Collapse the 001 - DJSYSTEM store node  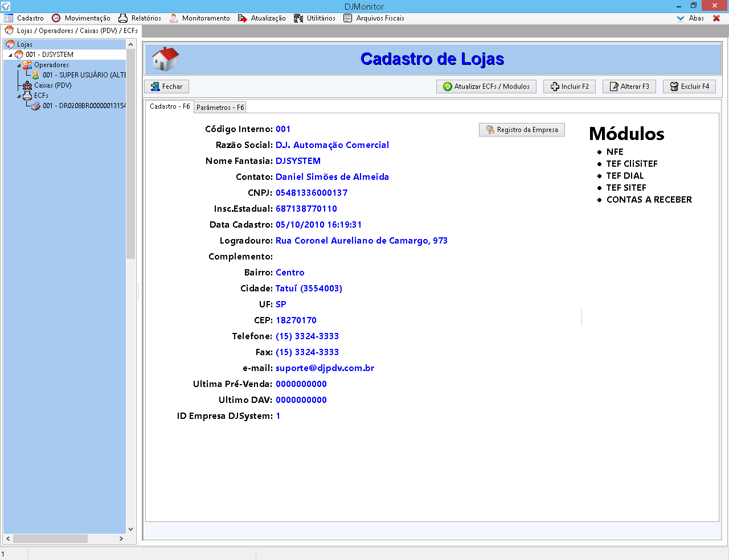[x=10, y=55]
